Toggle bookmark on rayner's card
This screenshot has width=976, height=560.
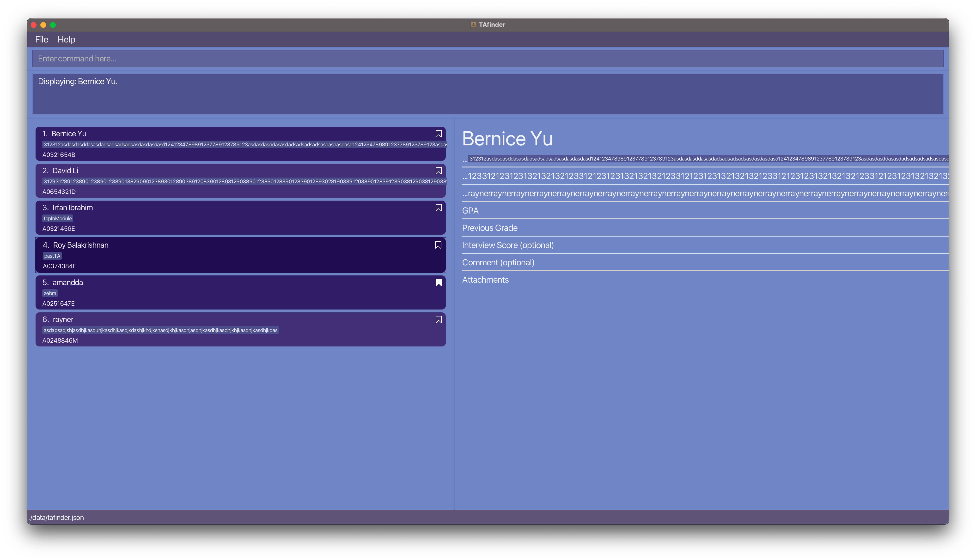[x=438, y=320]
